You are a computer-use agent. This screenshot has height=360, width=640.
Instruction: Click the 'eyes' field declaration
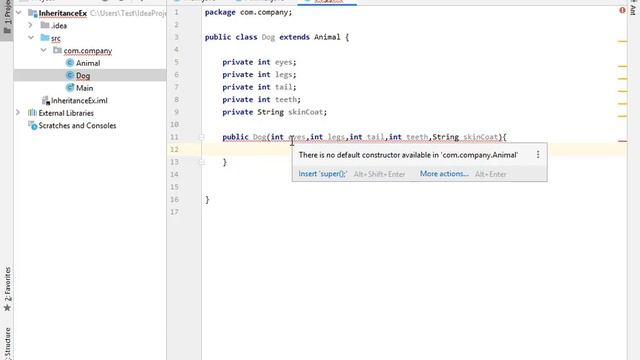pos(284,62)
